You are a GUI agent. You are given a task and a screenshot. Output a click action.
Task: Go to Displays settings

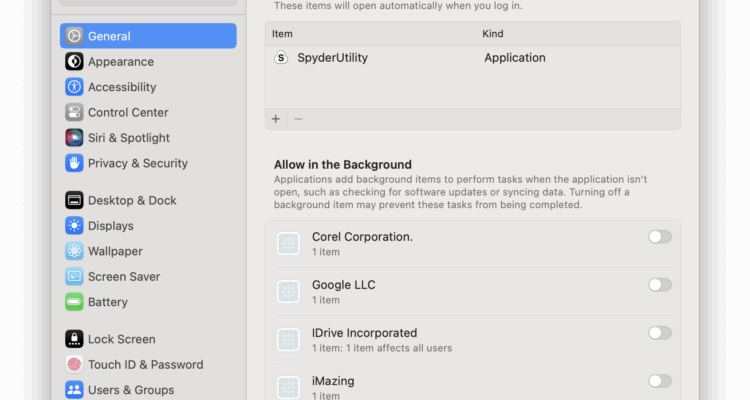pos(148,225)
